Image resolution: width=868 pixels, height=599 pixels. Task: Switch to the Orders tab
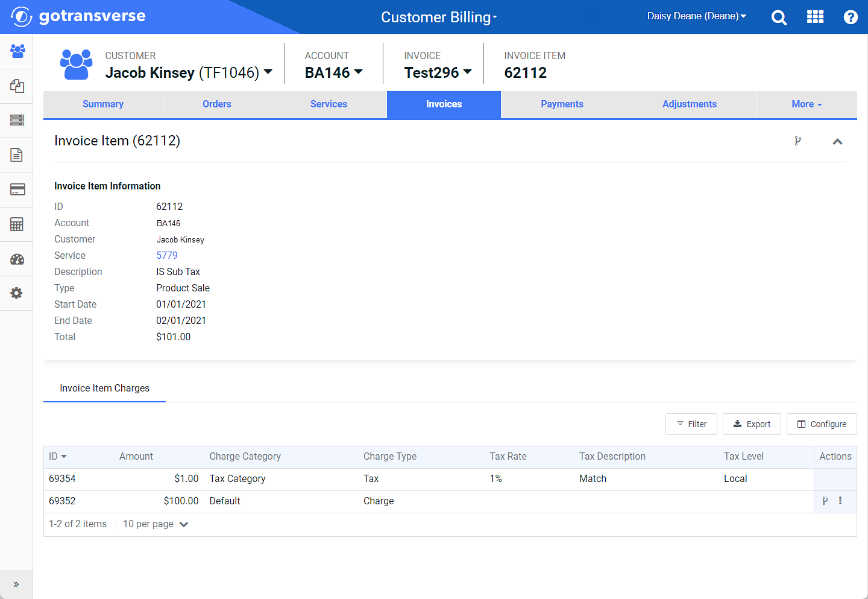[x=217, y=104]
